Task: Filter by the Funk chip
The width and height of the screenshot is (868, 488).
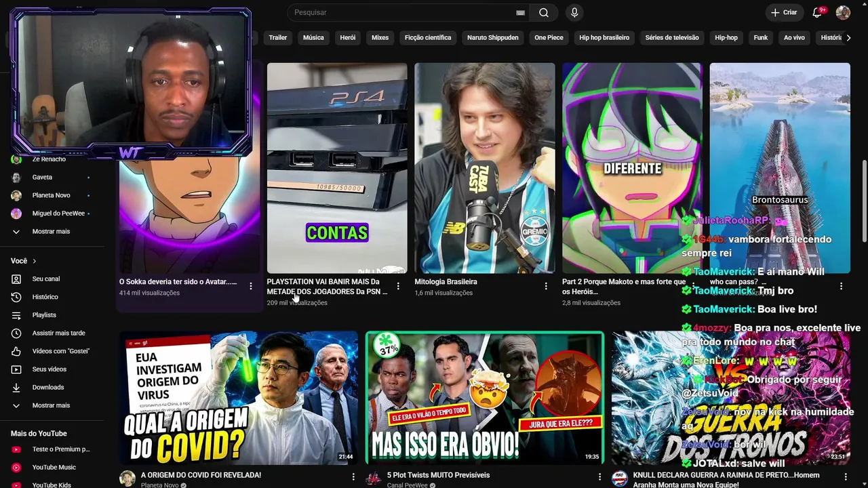Action: (761, 38)
